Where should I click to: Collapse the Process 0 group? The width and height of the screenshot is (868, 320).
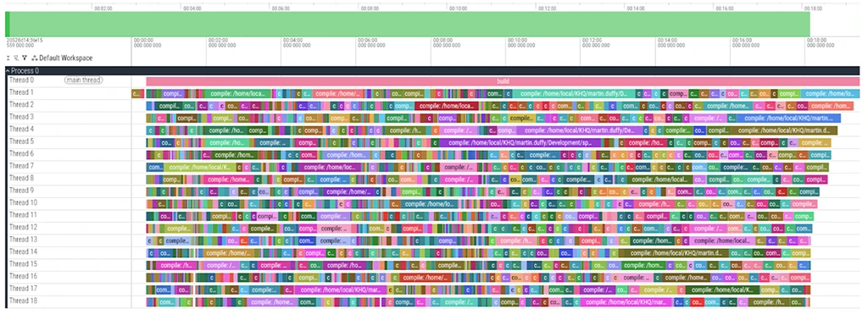point(8,71)
